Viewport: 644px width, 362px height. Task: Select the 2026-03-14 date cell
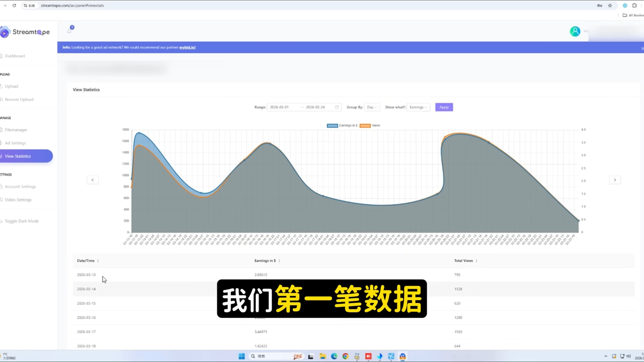(x=86, y=289)
